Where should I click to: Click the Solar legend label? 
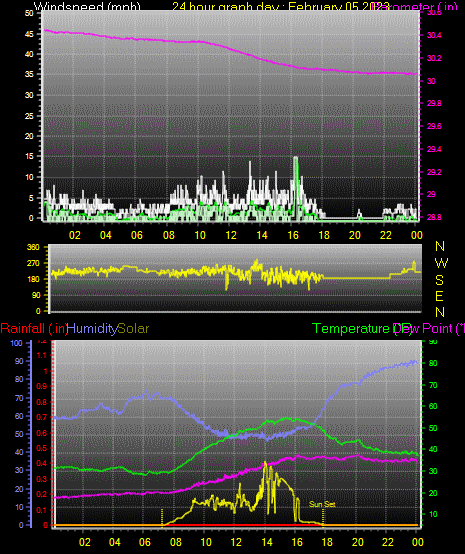(x=133, y=329)
